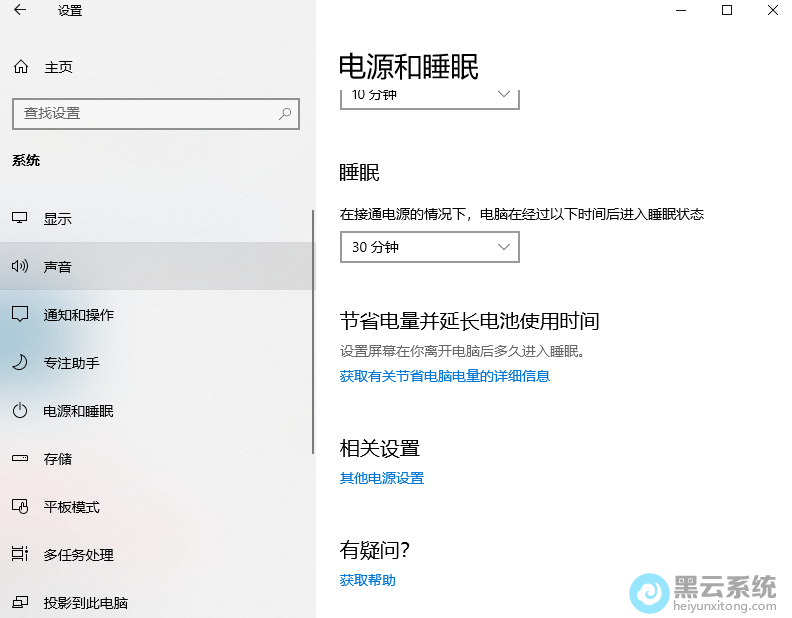Select 投影到此电脑 in the sidebar
The width and height of the screenshot is (792, 618).
[85, 603]
